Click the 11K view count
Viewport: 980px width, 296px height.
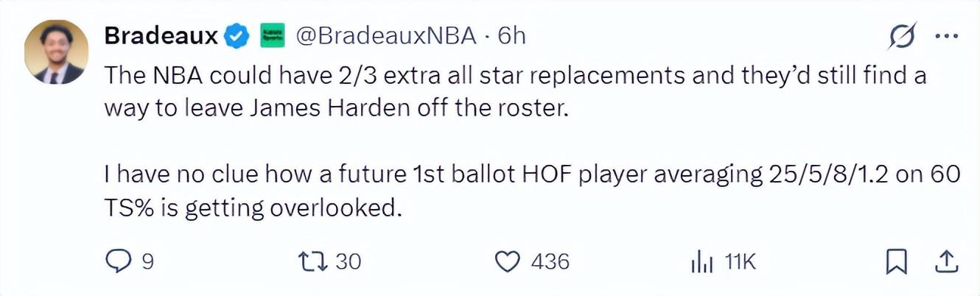pyautogui.click(x=741, y=261)
